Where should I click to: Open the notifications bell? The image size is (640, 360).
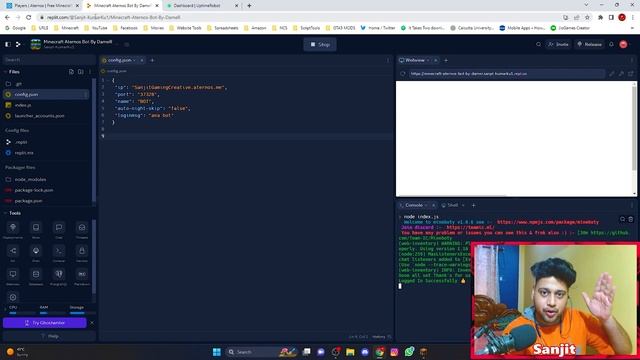click(x=611, y=44)
